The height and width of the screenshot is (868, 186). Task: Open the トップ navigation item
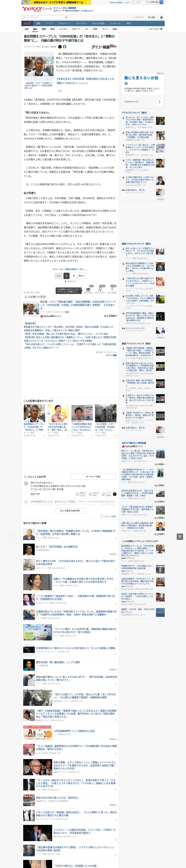[x=27, y=23]
